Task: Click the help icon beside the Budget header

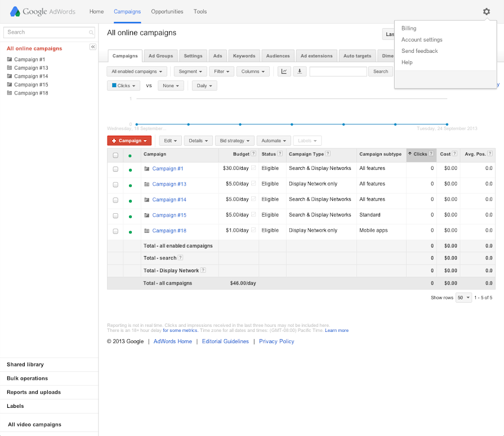Action: (253, 154)
